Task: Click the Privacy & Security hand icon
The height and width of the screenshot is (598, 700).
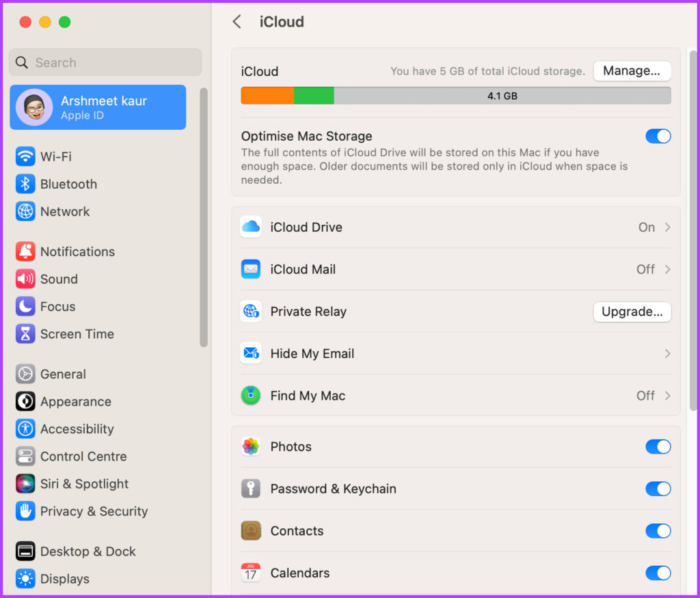Action: coord(25,511)
